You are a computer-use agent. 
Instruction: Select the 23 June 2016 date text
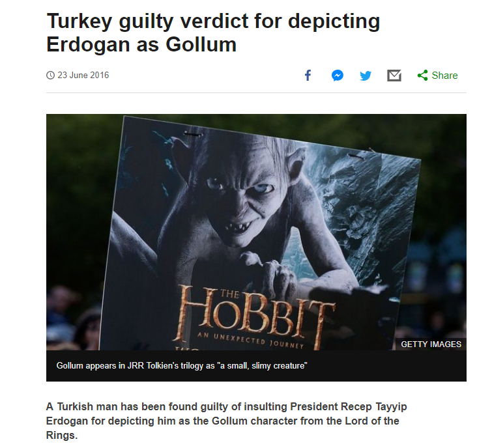pyautogui.click(x=83, y=75)
